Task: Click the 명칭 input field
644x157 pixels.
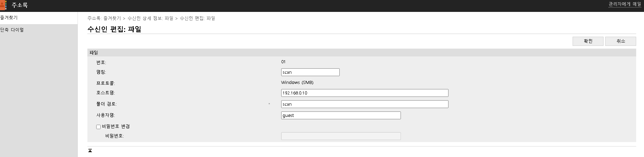Action: click(x=310, y=72)
